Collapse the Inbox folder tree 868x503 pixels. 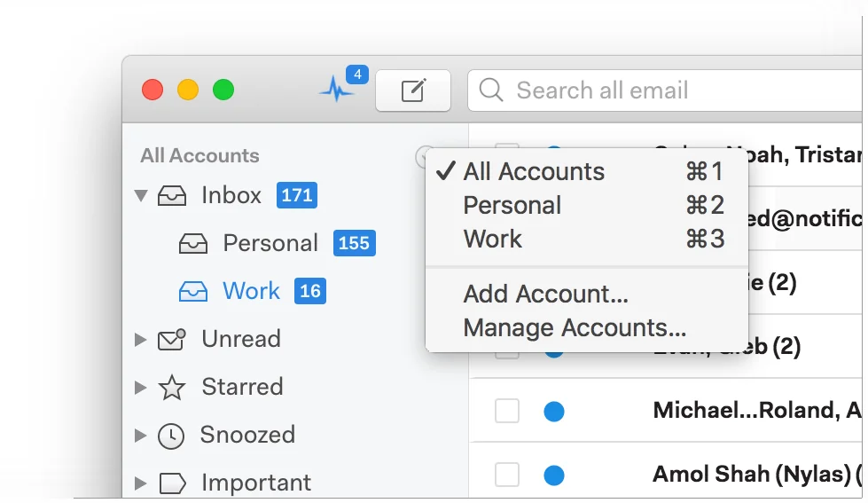[x=141, y=195]
